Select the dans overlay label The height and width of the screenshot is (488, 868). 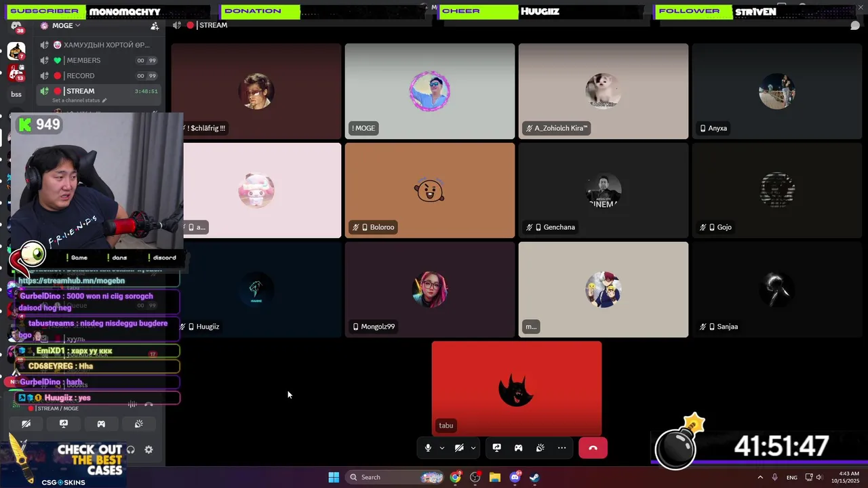click(119, 258)
